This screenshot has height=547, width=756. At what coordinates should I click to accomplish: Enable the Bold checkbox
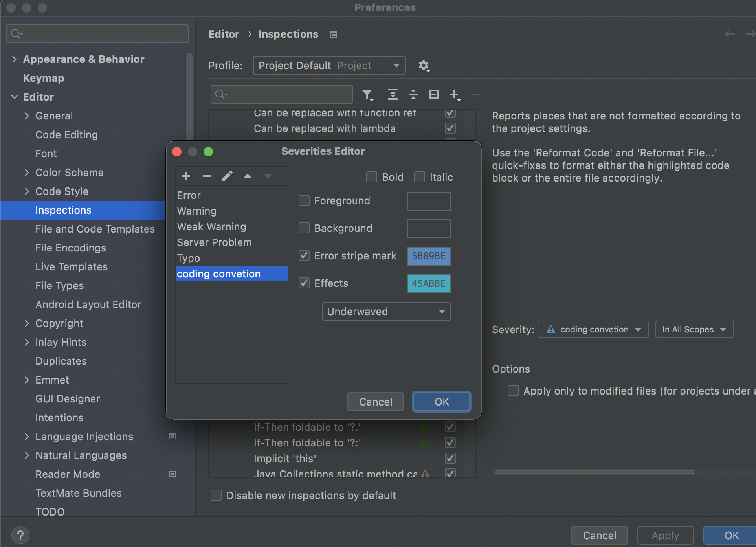(x=372, y=177)
